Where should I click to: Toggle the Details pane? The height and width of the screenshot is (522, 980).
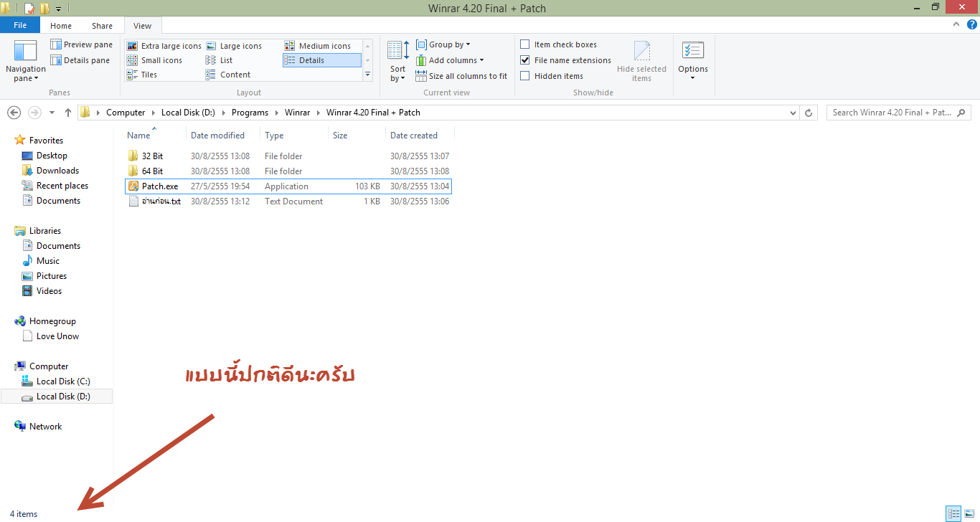click(x=80, y=60)
